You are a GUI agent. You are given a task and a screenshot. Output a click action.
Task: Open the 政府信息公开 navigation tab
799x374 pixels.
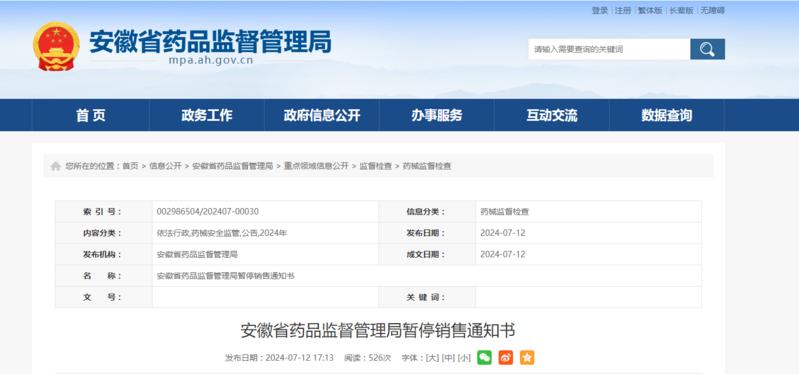pos(322,115)
